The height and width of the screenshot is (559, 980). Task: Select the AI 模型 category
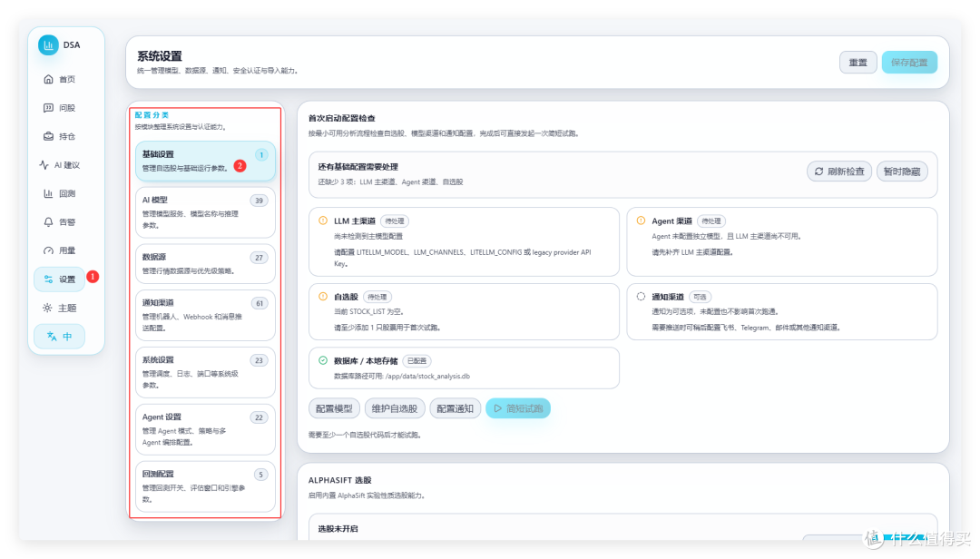tap(205, 212)
